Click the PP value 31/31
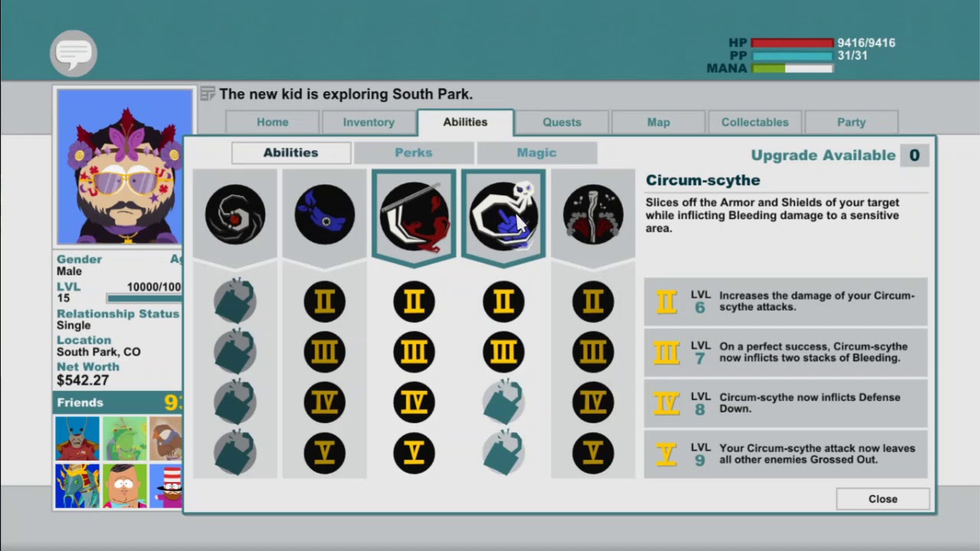The width and height of the screenshot is (980, 551). 852,56
